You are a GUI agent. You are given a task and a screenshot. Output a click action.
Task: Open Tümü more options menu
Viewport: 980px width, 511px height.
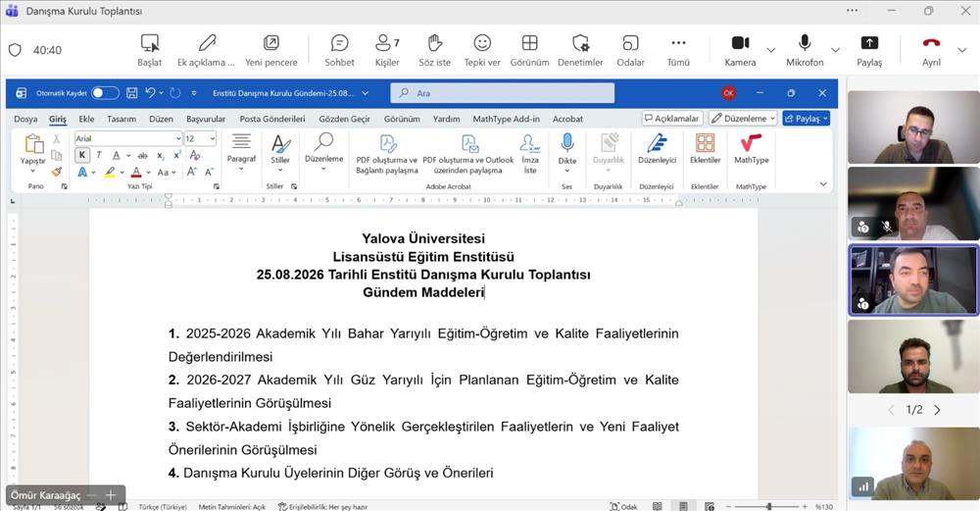point(678,50)
